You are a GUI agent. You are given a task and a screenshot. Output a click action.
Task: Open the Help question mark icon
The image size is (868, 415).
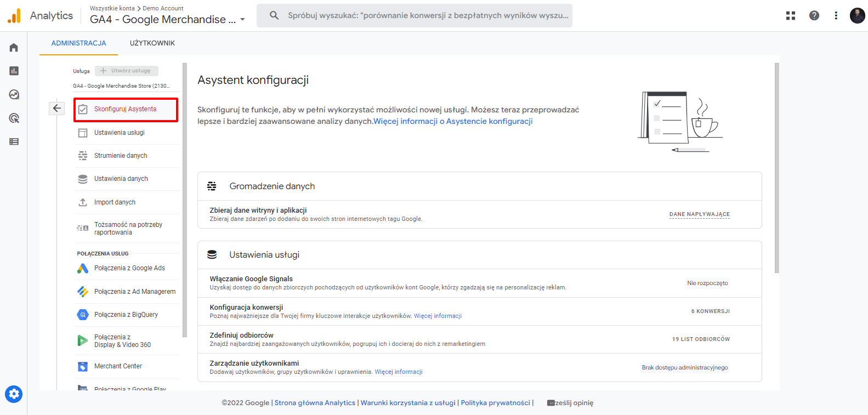click(814, 15)
